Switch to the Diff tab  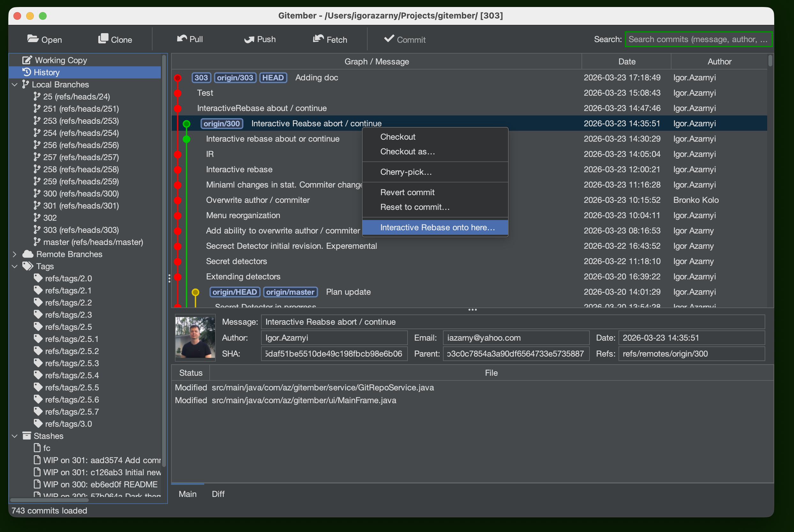pyautogui.click(x=218, y=494)
